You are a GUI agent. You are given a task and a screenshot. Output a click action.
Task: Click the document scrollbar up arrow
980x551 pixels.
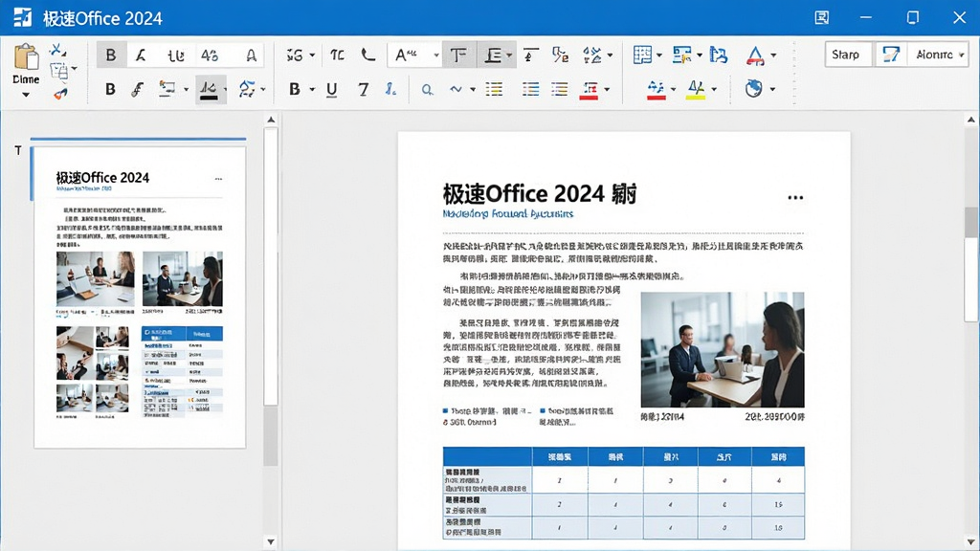coord(970,120)
